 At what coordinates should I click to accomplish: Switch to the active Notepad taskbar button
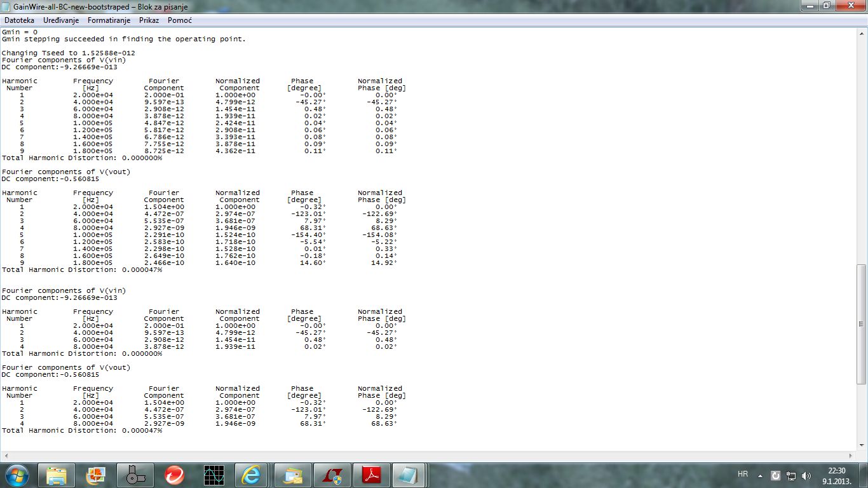(409, 475)
